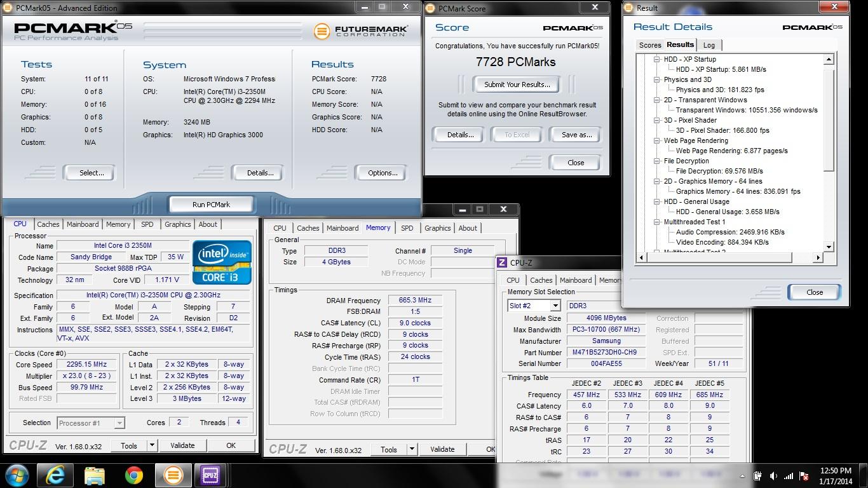Click the power plug battery tray icon

point(757,476)
